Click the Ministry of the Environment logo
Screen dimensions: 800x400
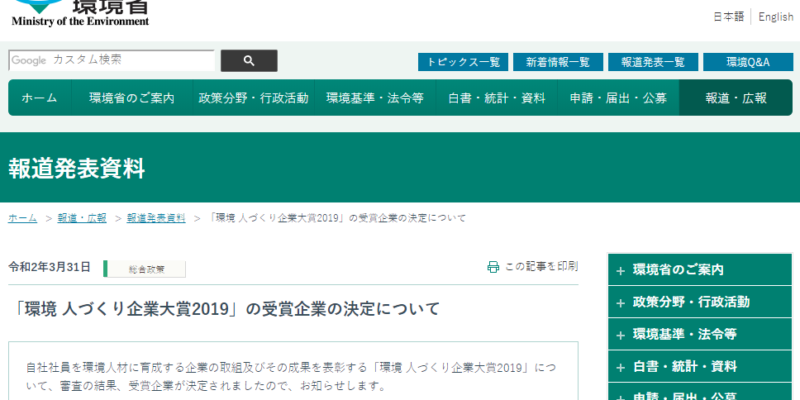(x=80, y=13)
